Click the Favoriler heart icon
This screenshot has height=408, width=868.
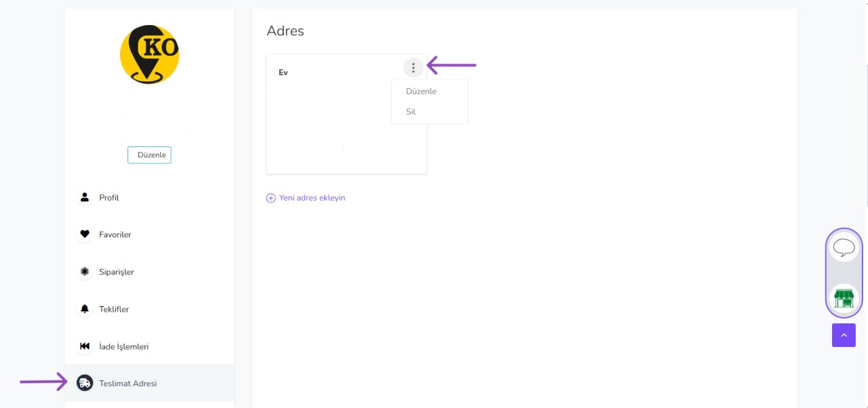85,234
